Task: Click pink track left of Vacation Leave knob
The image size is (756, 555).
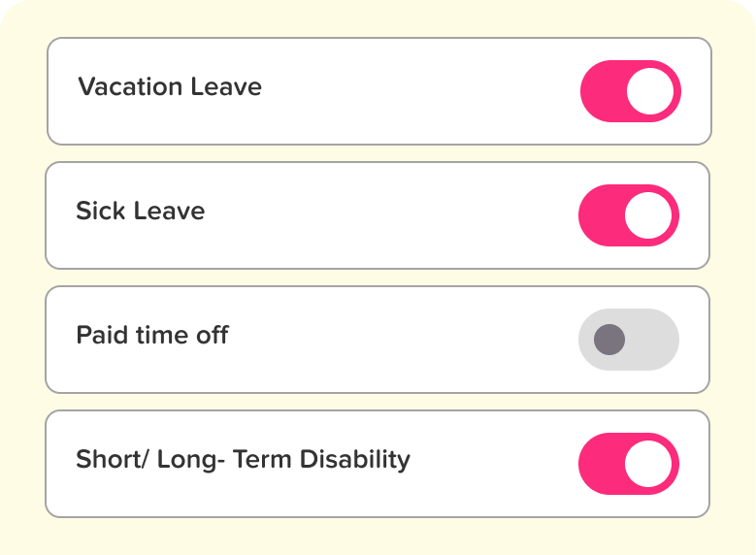Action: (x=602, y=92)
